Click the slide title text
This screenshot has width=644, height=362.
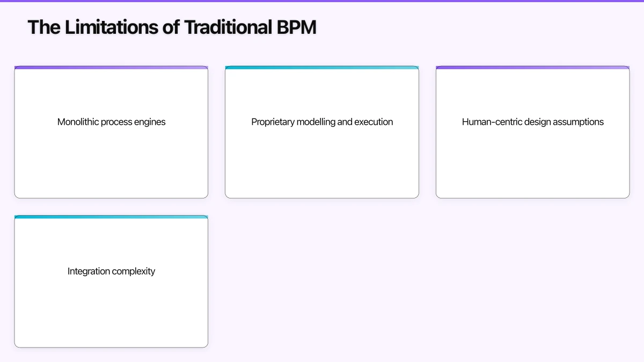click(x=172, y=27)
